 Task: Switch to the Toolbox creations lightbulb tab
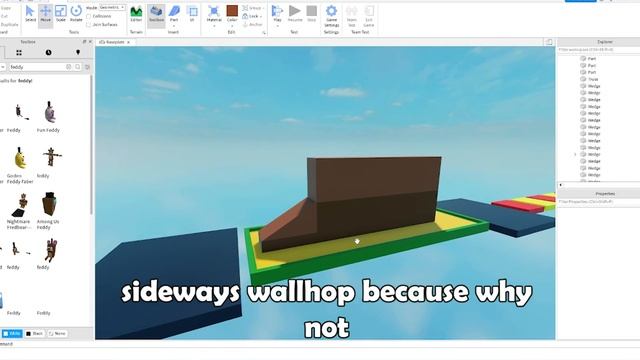click(x=78, y=53)
